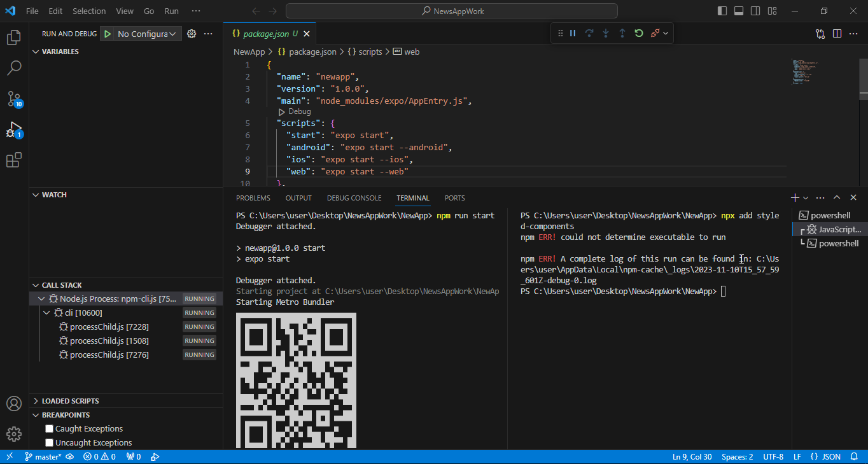This screenshot has width=868, height=464.
Task: Close the terminal panel
Action: pyautogui.click(x=853, y=198)
